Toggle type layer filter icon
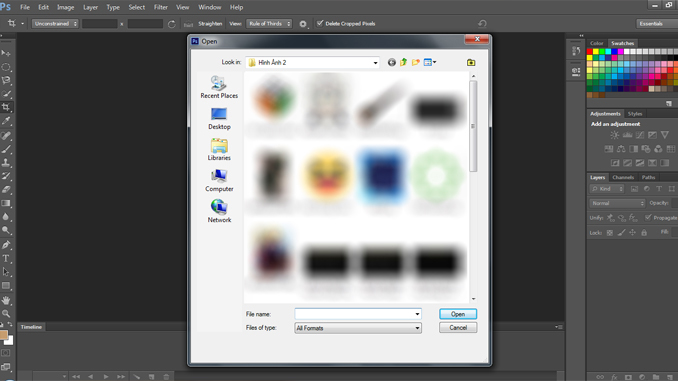The height and width of the screenshot is (381, 678). coord(659,189)
